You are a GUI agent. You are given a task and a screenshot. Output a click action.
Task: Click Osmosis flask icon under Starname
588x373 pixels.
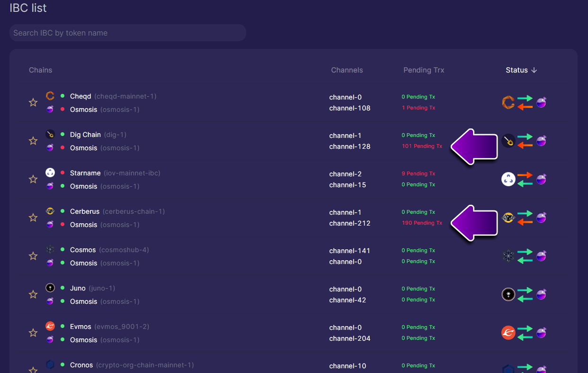tap(50, 186)
